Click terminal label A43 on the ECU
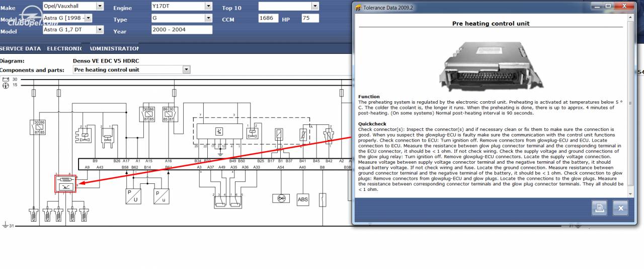Screen dimensions: 644x269 100,167
